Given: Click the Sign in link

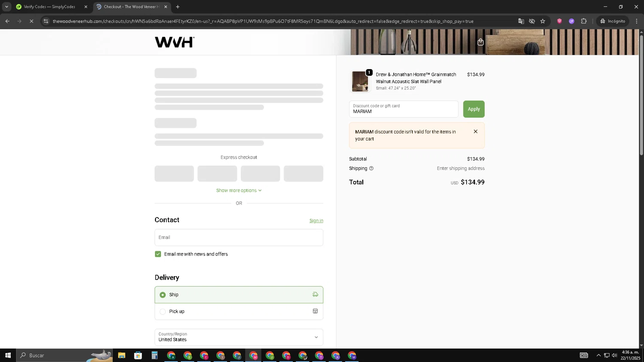Looking at the screenshot, I should pyautogui.click(x=316, y=220).
